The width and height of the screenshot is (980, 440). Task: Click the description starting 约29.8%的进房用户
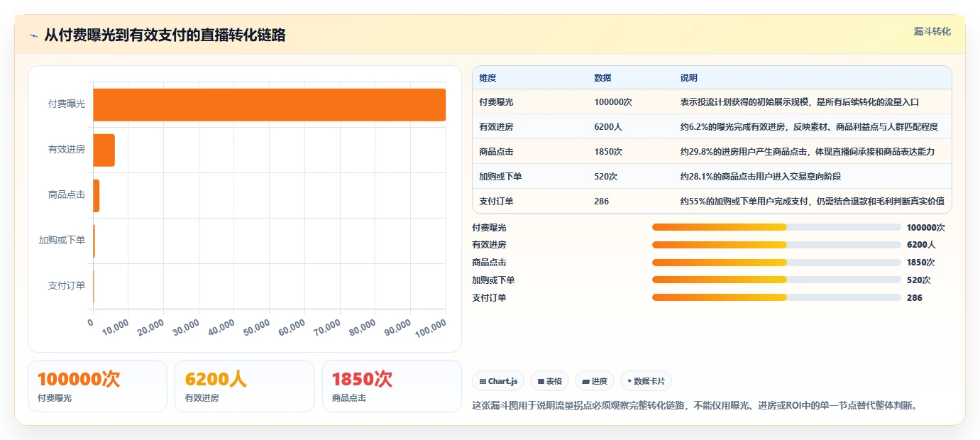[x=808, y=151]
